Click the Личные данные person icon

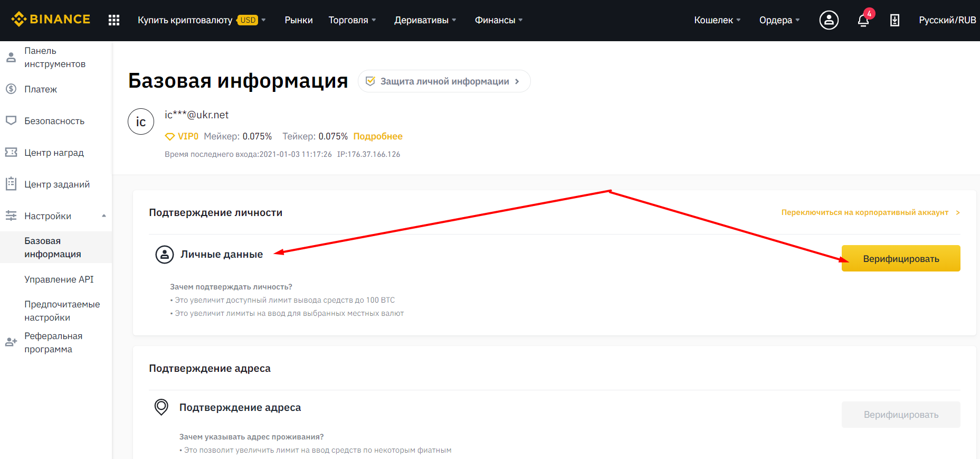coord(165,254)
